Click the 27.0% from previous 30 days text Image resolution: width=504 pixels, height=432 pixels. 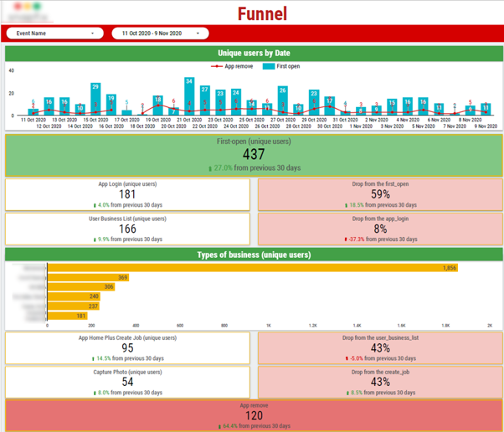coord(257,167)
